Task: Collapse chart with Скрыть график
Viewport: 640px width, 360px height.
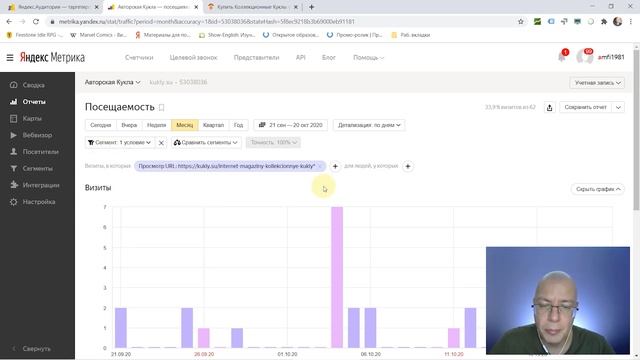Action: pos(598,189)
